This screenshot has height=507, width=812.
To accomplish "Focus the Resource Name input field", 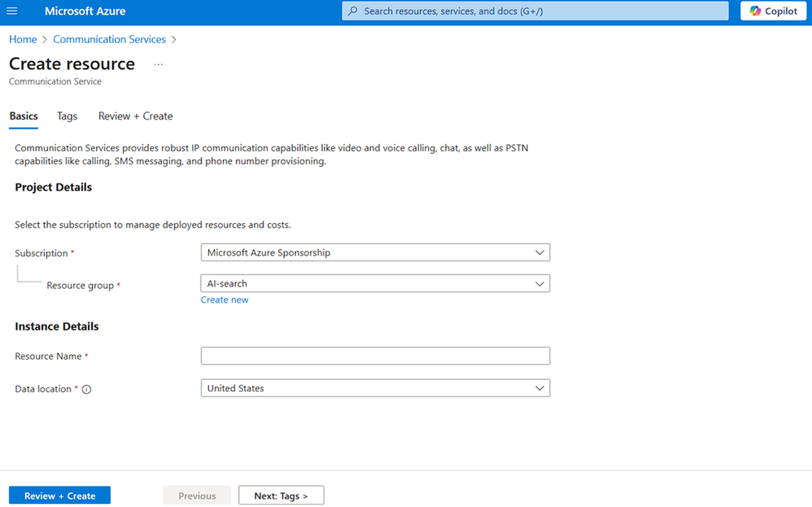I will (x=375, y=356).
